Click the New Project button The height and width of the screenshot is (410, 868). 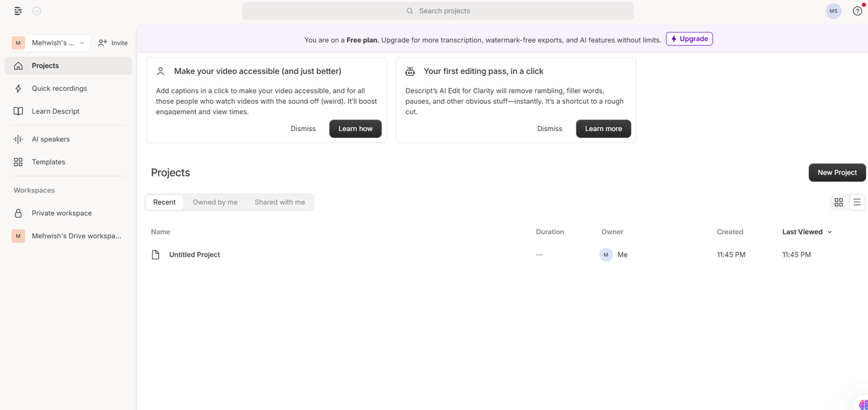pos(837,172)
